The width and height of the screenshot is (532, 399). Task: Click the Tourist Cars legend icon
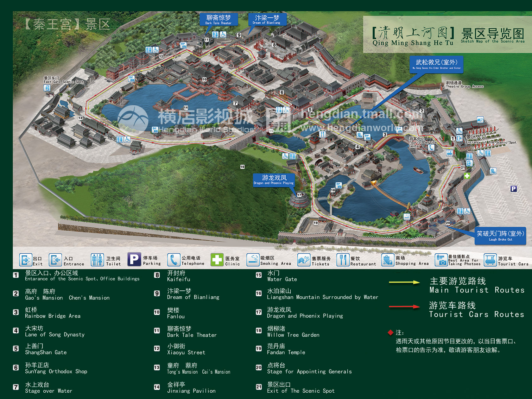pyautogui.click(x=490, y=260)
